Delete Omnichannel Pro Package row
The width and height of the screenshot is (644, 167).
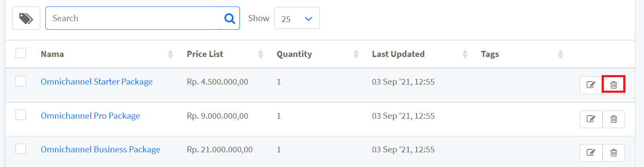613,119
